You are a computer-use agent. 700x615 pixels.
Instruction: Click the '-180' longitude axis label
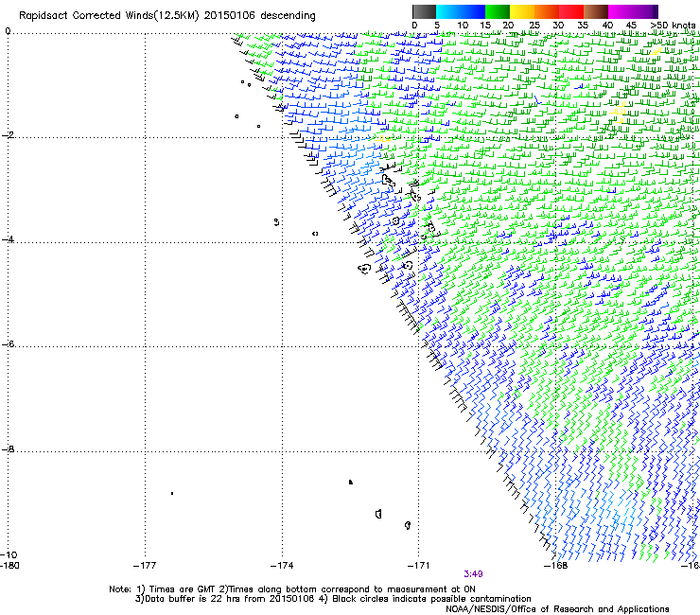[x=9, y=565]
